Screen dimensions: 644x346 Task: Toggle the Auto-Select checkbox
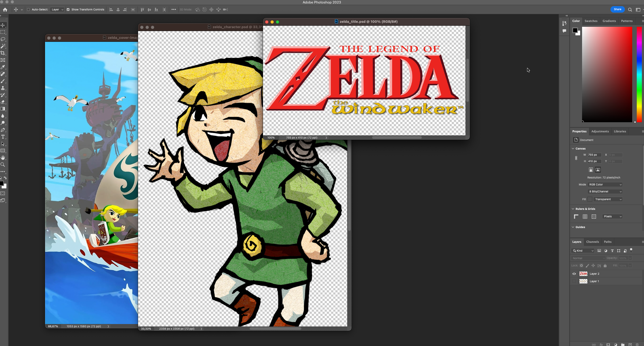click(28, 10)
